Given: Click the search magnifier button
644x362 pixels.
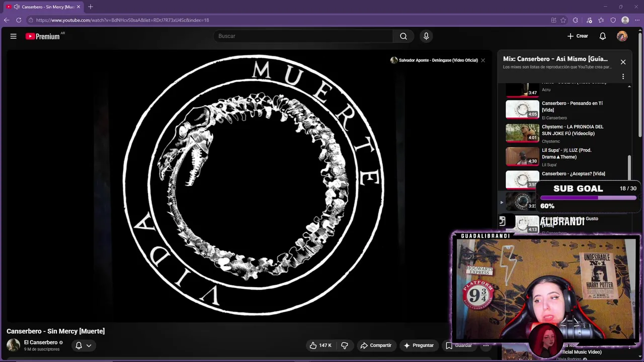Looking at the screenshot, I should coord(404,36).
